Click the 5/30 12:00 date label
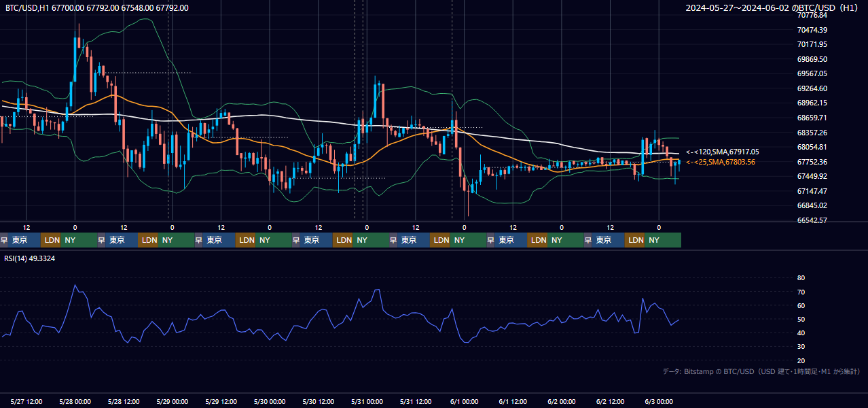The height and width of the screenshot is (408, 868). [318, 401]
